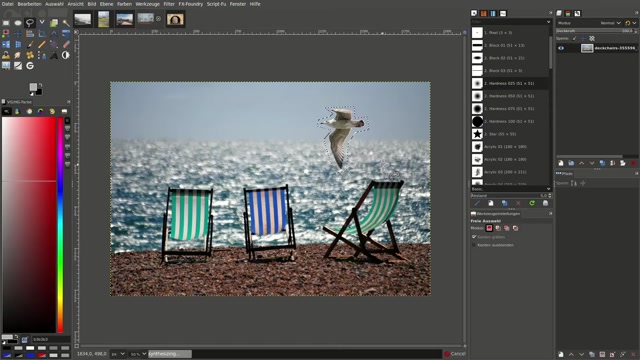Open the Farben menu
Viewport: 640px width, 360px height.
click(x=124, y=4)
